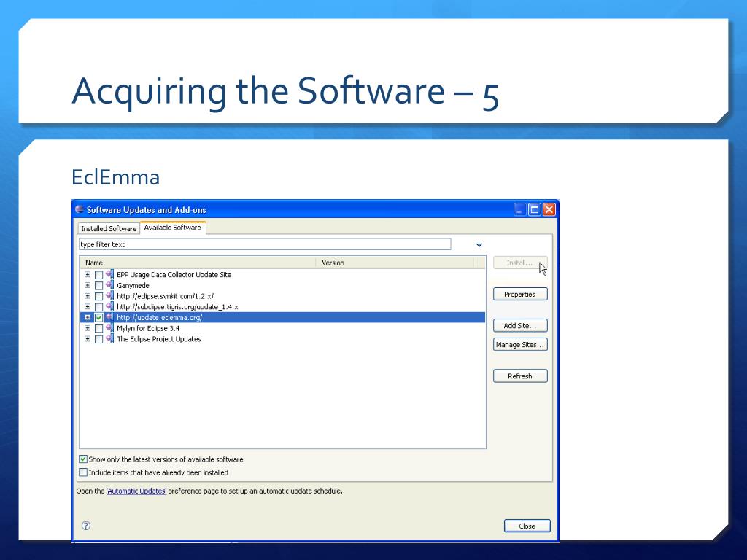This screenshot has width=747, height=560.
Task: Click the Refresh button
Action: click(519, 376)
